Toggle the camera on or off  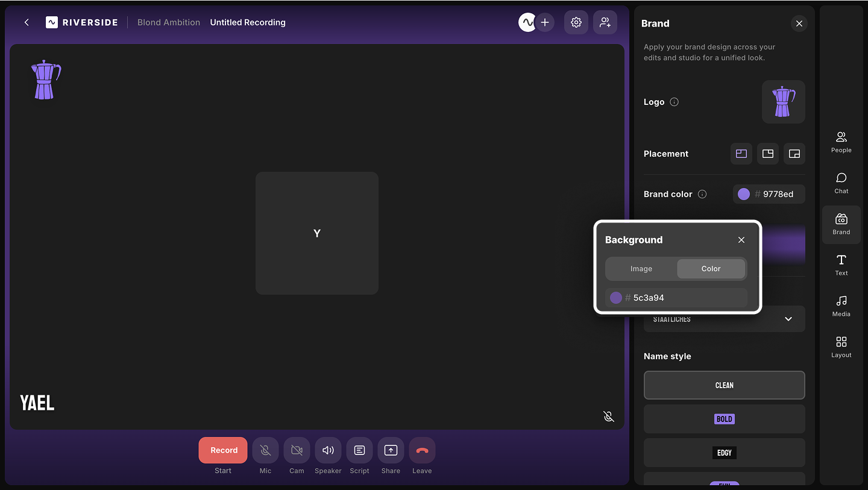coord(297,450)
